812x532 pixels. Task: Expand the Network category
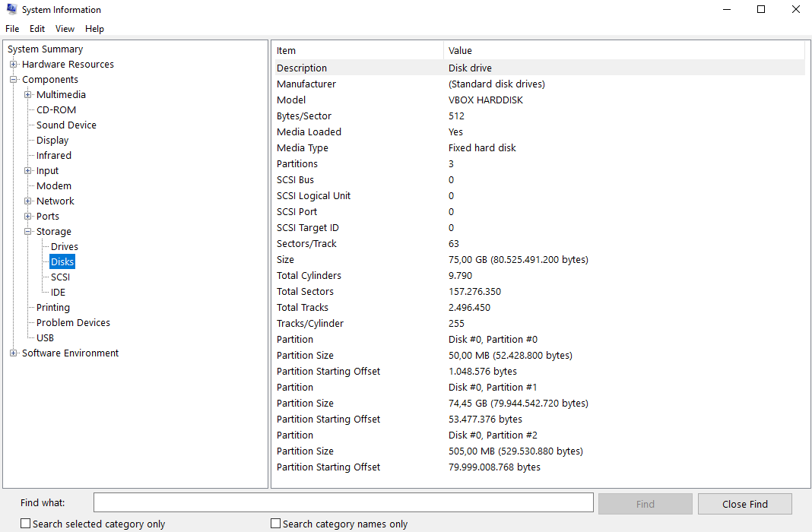point(27,201)
